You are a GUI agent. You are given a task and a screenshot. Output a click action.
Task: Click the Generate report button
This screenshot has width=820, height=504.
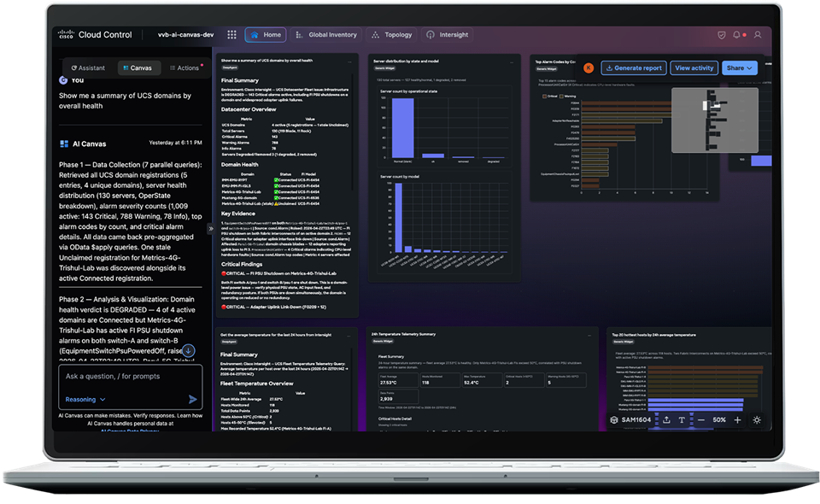tap(633, 68)
